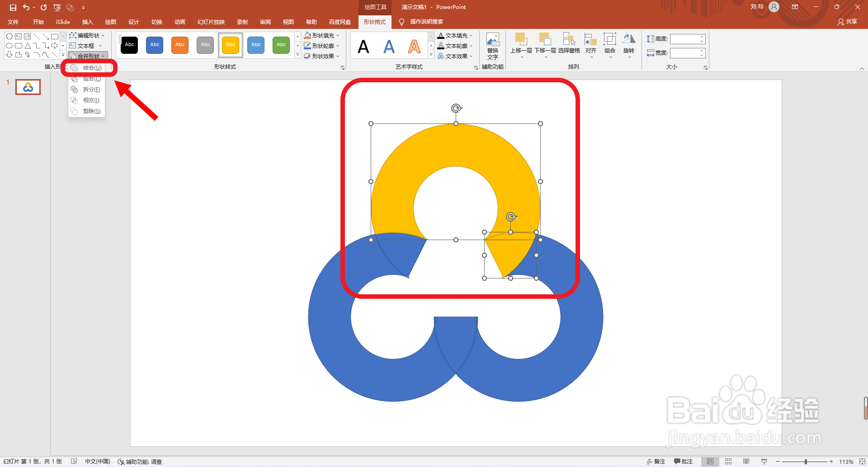
Task: Open Text Effects (文本效果) dropdown
Action: point(455,56)
